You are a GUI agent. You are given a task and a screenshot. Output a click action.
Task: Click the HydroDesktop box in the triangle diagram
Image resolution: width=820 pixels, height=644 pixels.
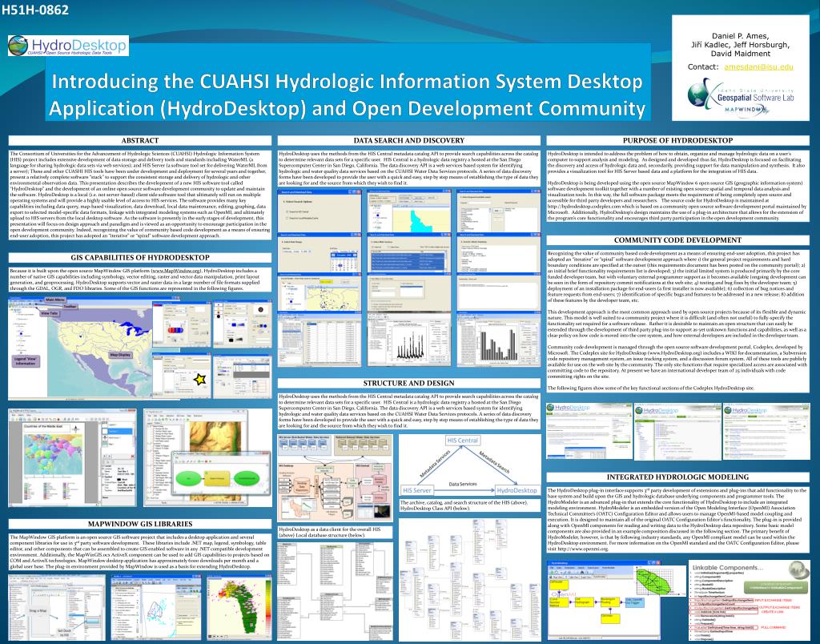pos(517,490)
